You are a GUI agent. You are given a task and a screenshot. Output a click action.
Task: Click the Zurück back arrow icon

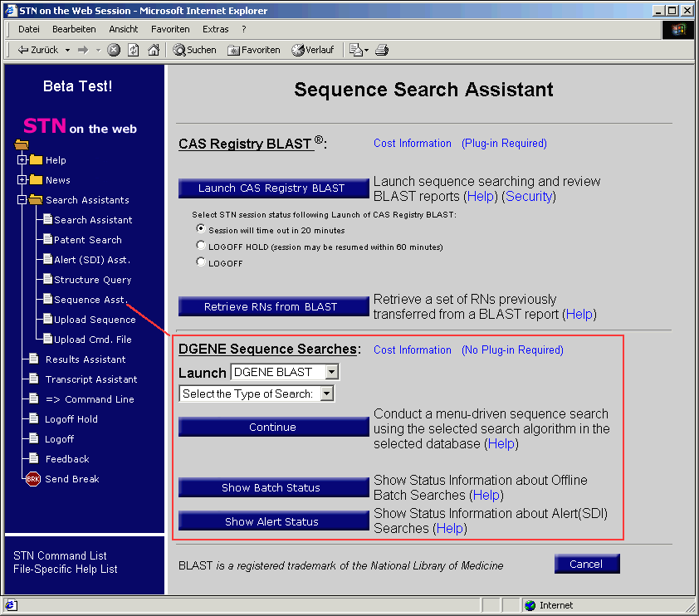coord(23,50)
